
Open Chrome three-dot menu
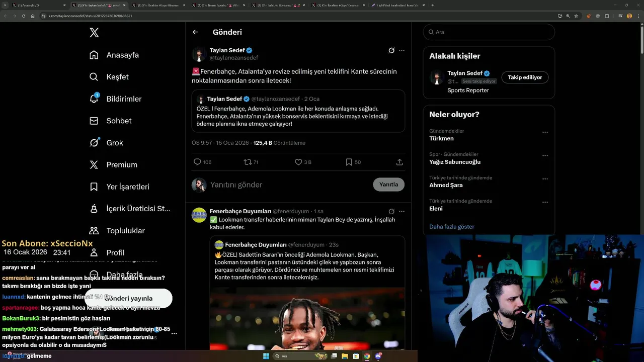[638, 16]
